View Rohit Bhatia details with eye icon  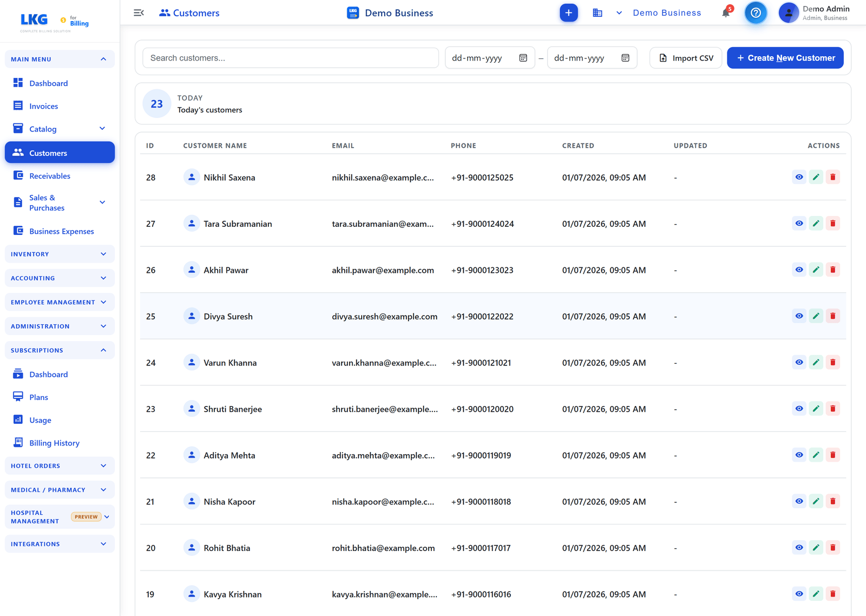click(799, 547)
